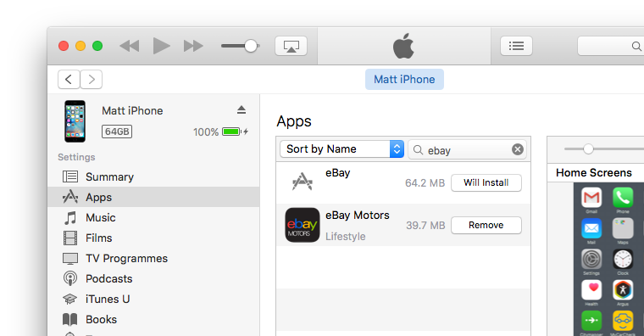Start playback with the play button
This screenshot has height=336, width=644.
pos(161,46)
